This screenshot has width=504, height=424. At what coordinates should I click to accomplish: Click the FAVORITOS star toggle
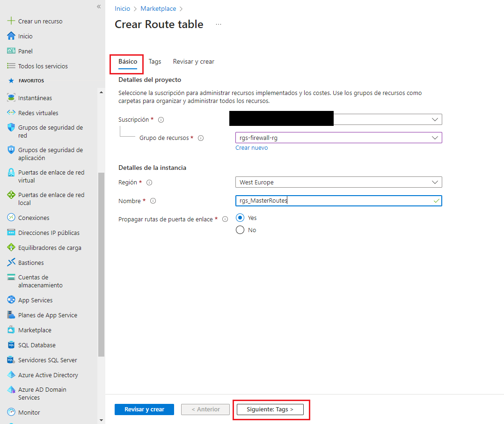click(x=10, y=80)
